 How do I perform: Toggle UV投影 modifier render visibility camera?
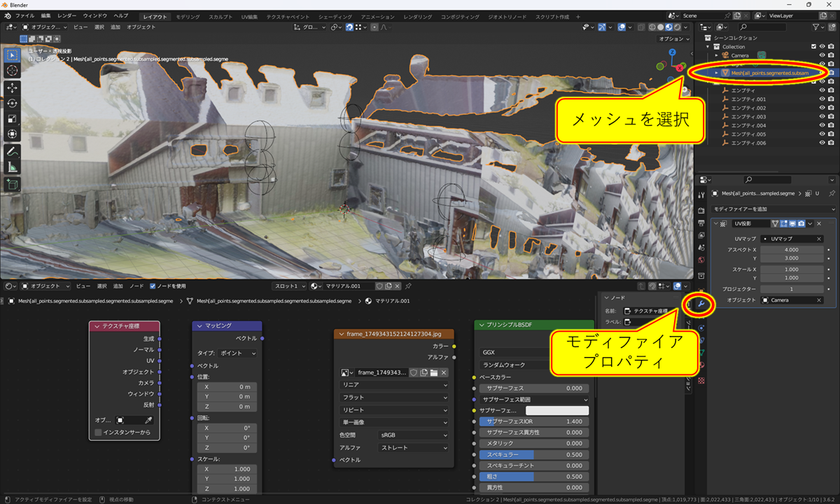(801, 223)
